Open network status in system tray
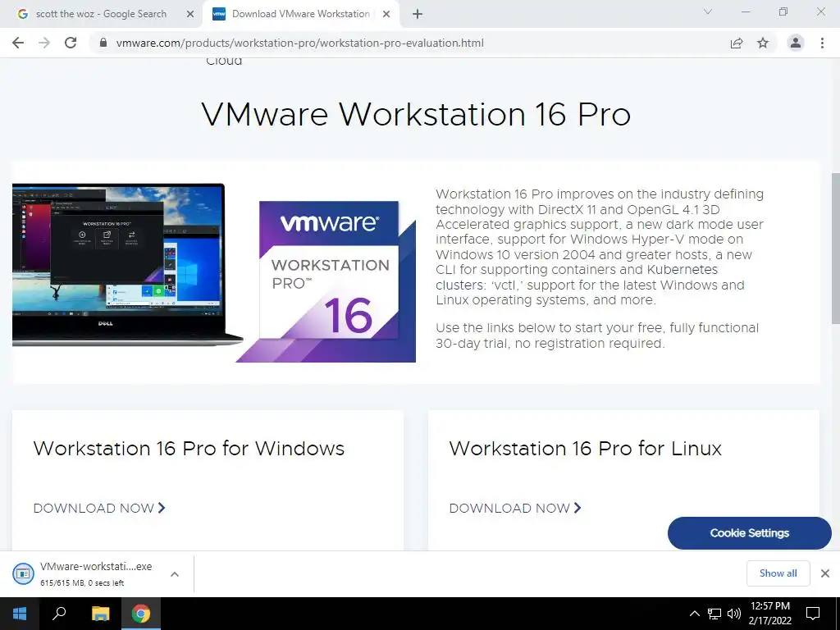The height and width of the screenshot is (630, 840). [714, 614]
